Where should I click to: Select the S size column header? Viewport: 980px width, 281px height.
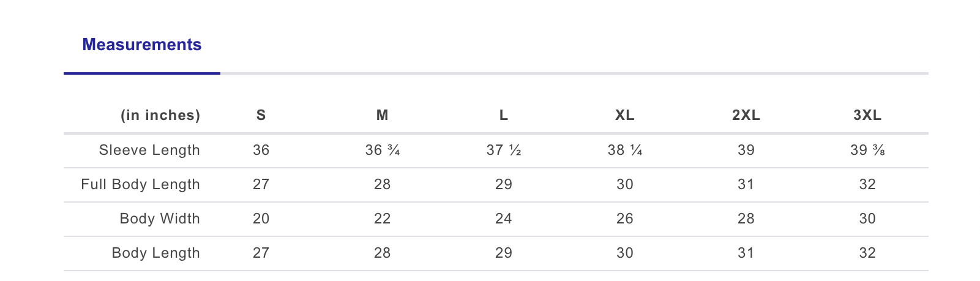pyautogui.click(x=261, y=115)
